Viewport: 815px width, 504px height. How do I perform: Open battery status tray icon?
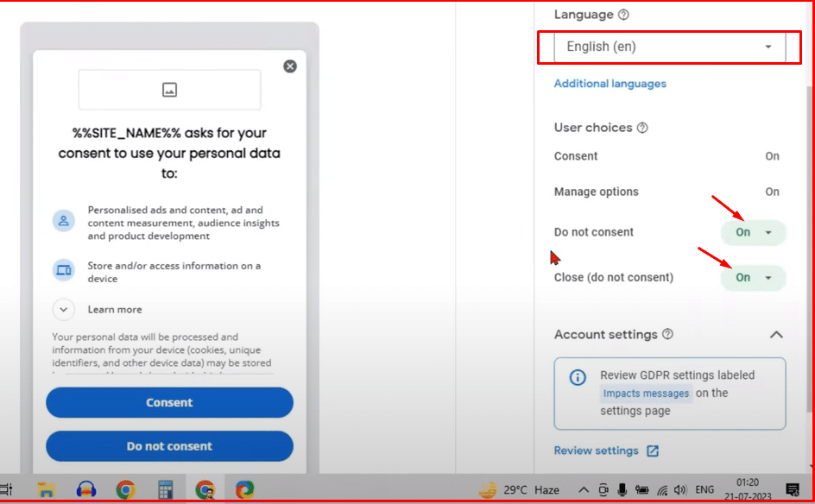click(642, 489)
